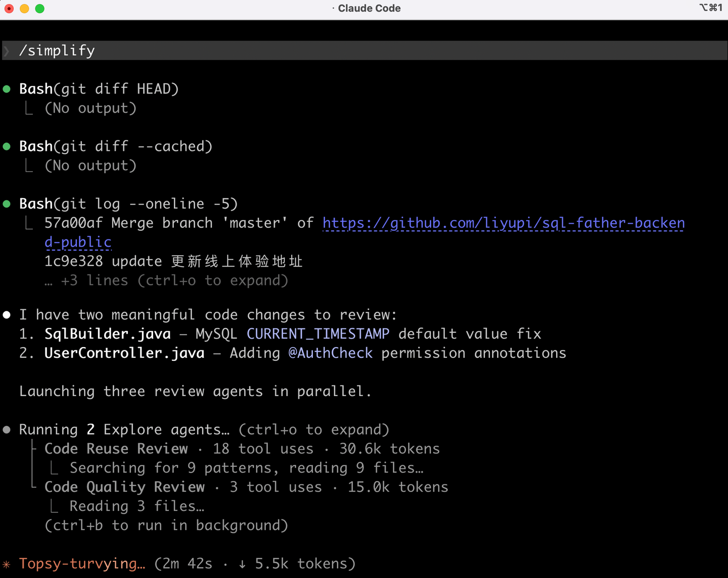Click the yellow minimize window button
This screenshot has width=728, height=578.
pos(24,9)
